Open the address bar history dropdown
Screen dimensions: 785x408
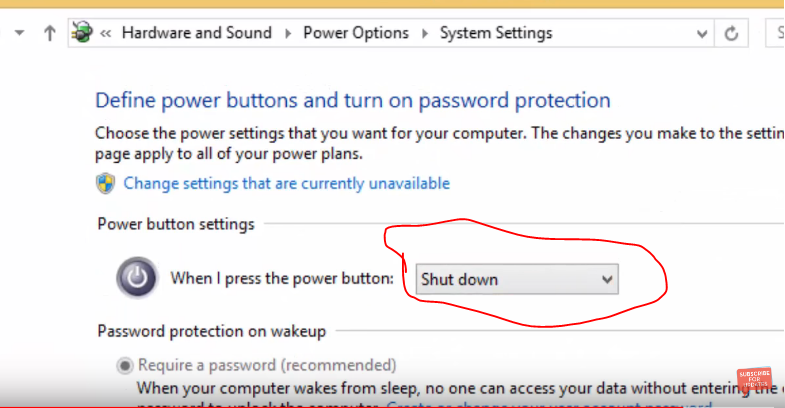click(x=702, y=33)
